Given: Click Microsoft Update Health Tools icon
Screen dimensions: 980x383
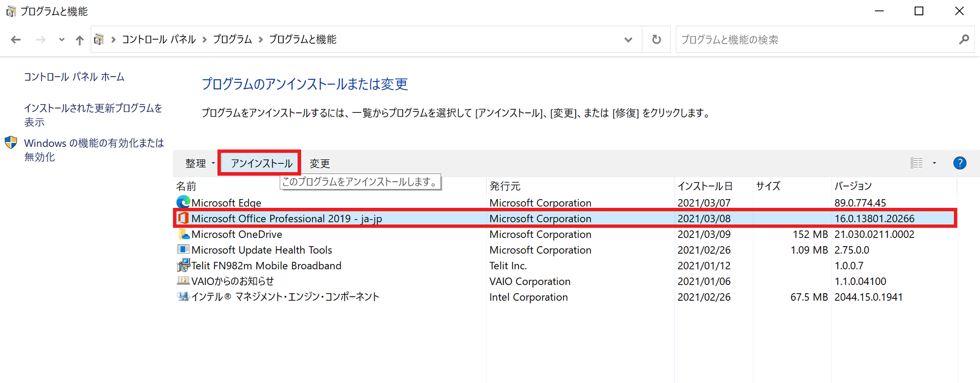Looking at the screenshot, I should [x=183, y=249].
